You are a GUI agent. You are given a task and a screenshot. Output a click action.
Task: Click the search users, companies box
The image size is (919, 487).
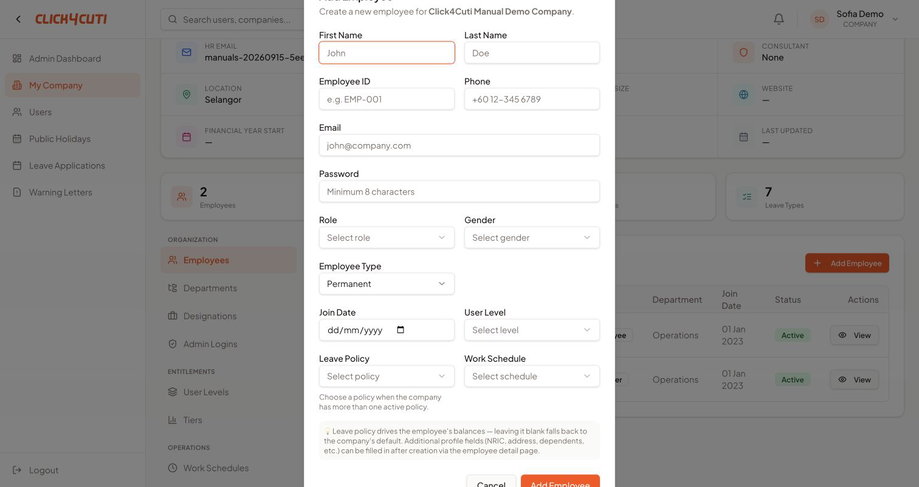(x=232, y=19)
